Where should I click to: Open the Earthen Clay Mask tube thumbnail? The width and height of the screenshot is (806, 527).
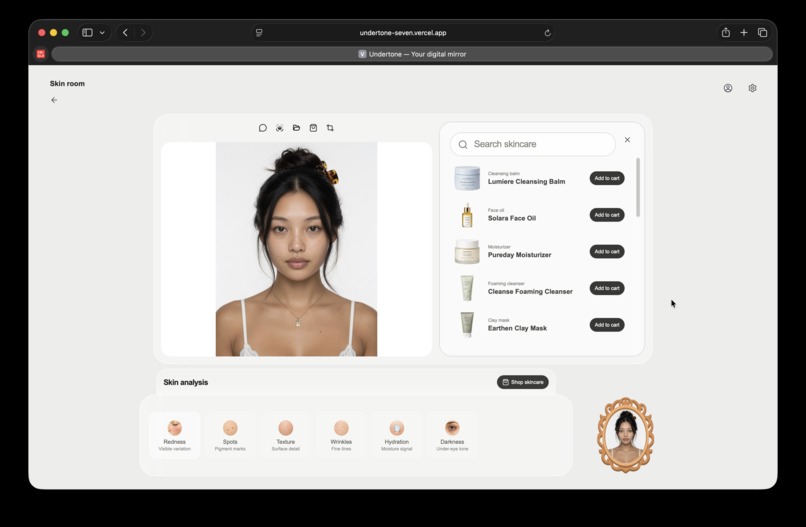[x=467, y=324]
